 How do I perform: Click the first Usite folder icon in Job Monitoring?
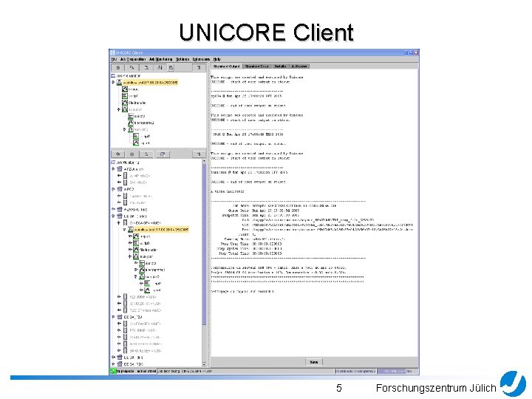click(x=120, y=169)
